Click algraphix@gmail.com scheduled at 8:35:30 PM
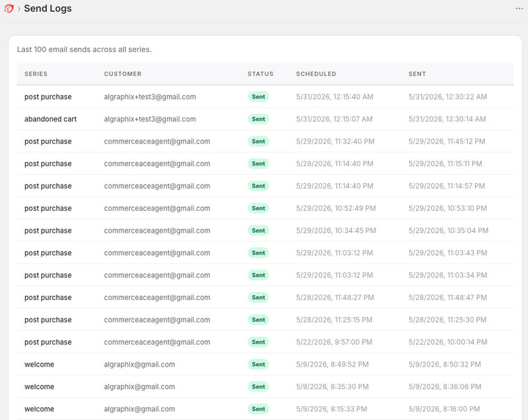Image resolution: width=528 pixels, height=420 pixels. [x=139, y=387]
